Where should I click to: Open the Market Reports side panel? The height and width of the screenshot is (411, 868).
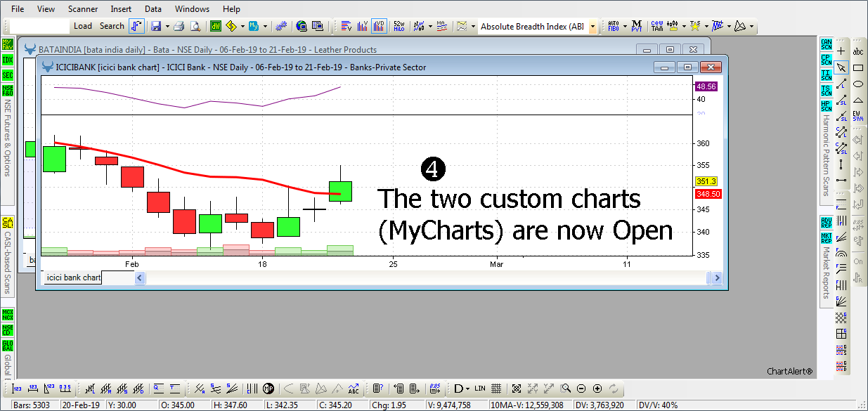click(827, 273)
